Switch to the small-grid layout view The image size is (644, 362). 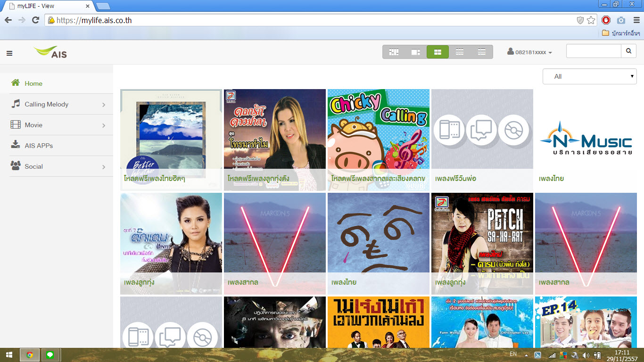coord(460,52)
